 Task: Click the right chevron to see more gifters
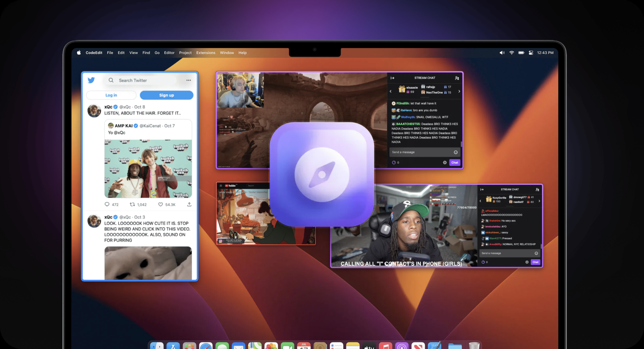coord(459,91)
